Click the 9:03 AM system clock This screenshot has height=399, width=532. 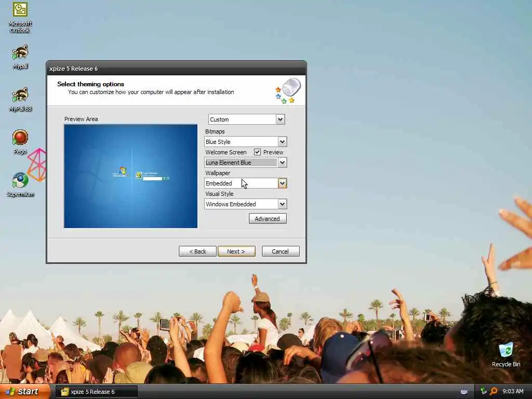[513, 391]
